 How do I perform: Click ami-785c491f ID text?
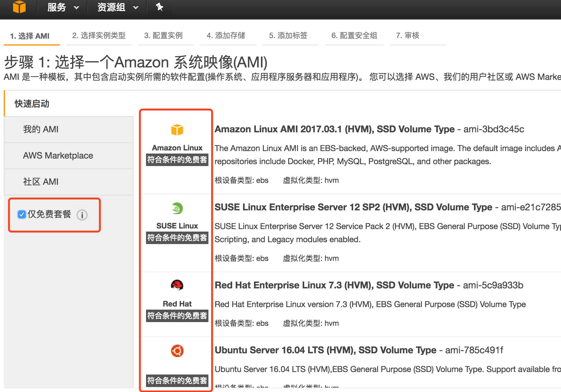[474, 350]
